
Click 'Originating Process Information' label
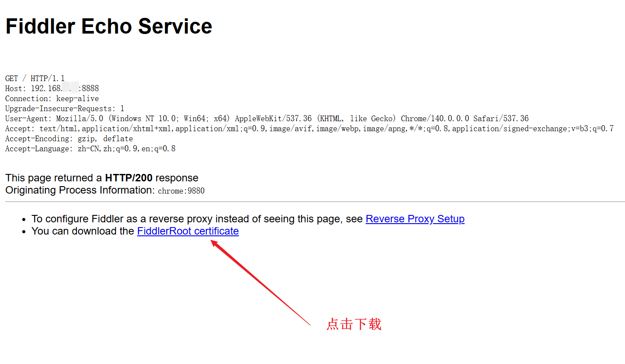pos(80,190)
